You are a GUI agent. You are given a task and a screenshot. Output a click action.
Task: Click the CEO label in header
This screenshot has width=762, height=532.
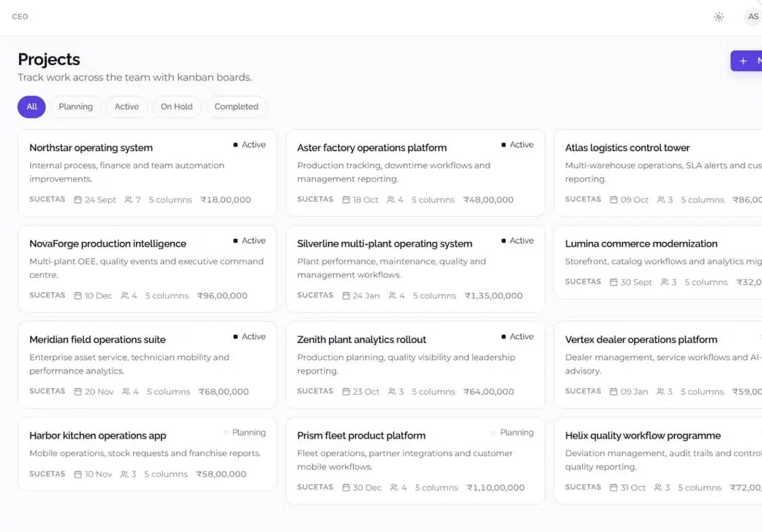[x=20, y=16]
